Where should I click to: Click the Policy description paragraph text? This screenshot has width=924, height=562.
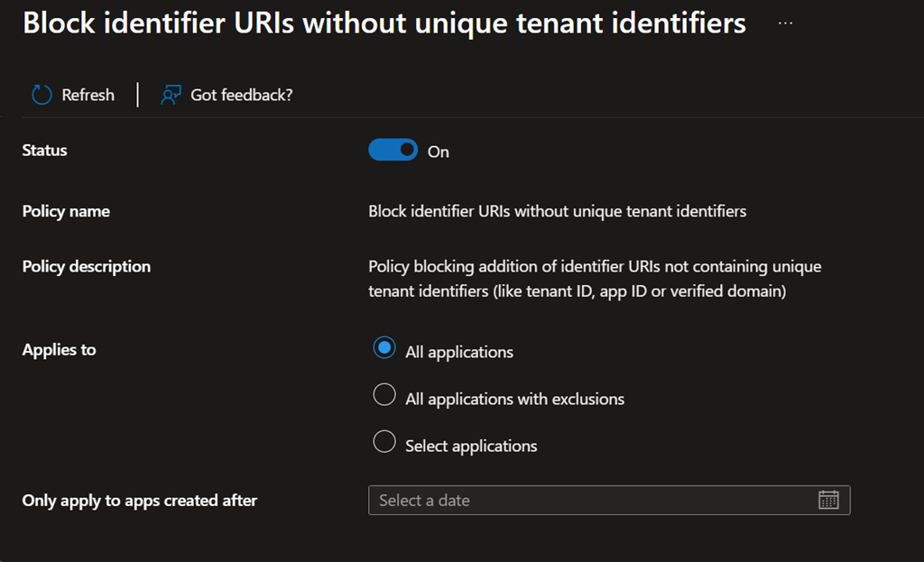pos(594,279)
